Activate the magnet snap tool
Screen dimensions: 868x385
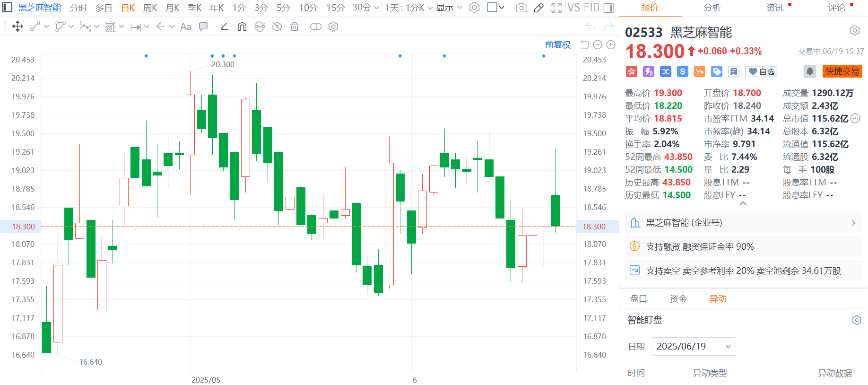[242, 27]
